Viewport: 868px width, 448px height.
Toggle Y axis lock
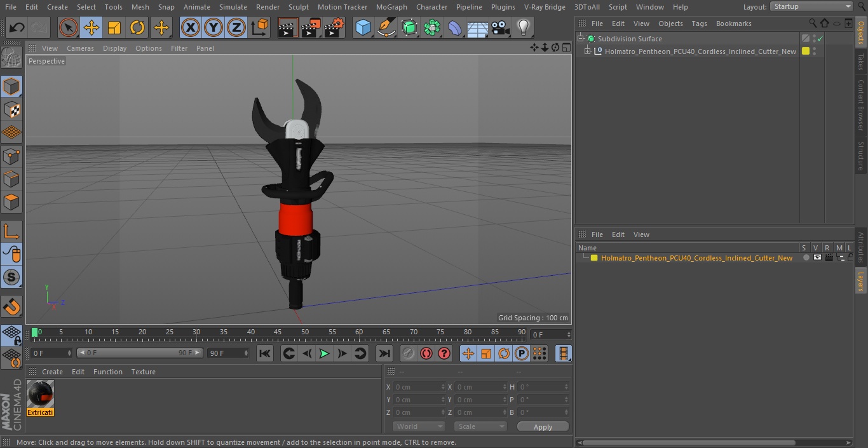(x=213, y=27)
